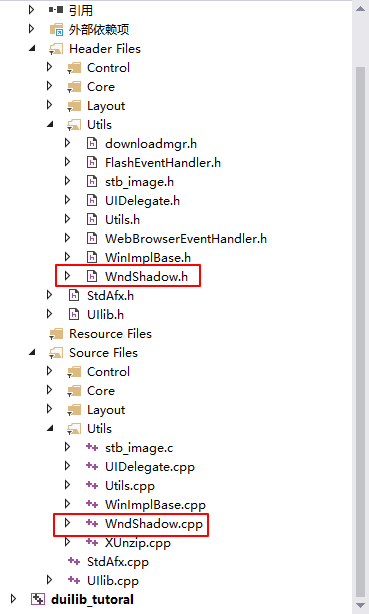Image resolution: width=369 pixels, height=614 pixels.
Task: Click the FlashEventHandler.h header file icon
Action: (92, 163)
